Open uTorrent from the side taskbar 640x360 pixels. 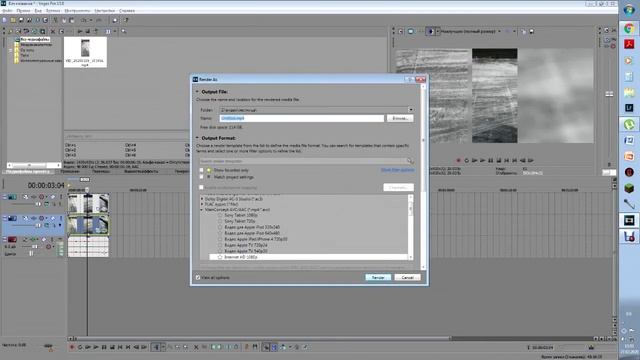tap(629, 124)
